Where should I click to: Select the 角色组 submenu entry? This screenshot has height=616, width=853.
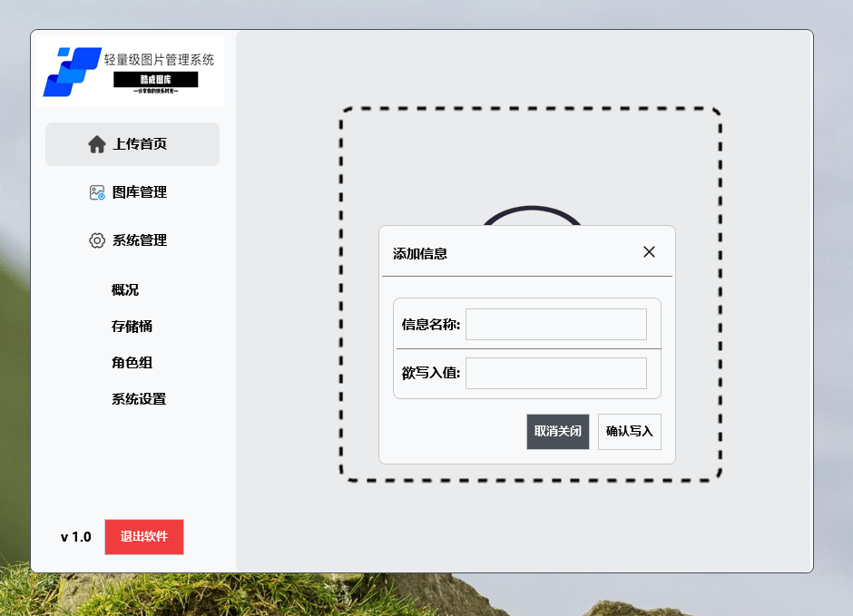pos(132,363)
